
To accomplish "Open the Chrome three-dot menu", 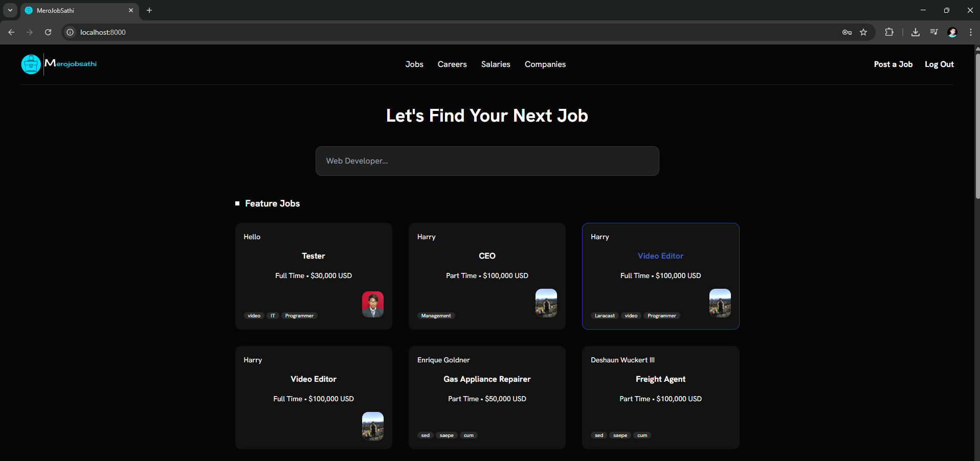I will click(970, 32).
